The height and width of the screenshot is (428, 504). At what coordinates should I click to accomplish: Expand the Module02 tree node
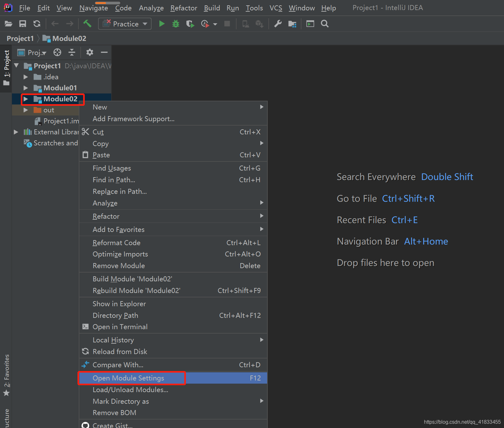(x=26, y=99)
